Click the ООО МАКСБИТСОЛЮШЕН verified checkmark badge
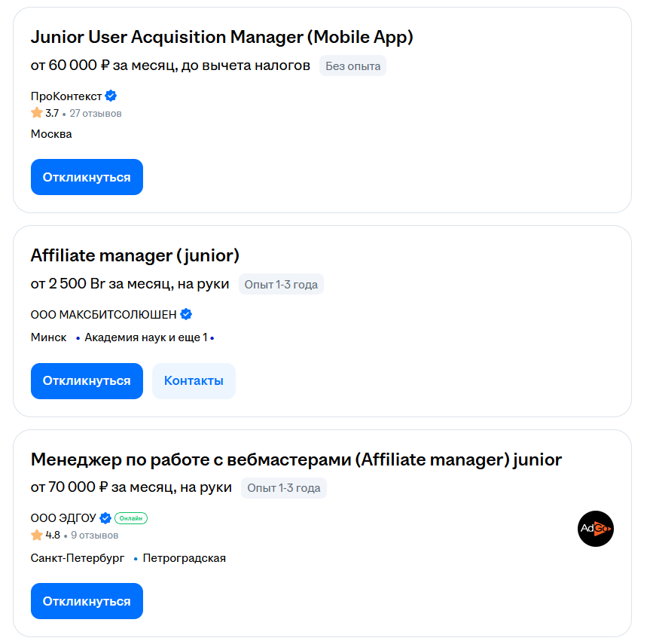The width and height of the screenshot is (650, 644). tap(186, 314)
